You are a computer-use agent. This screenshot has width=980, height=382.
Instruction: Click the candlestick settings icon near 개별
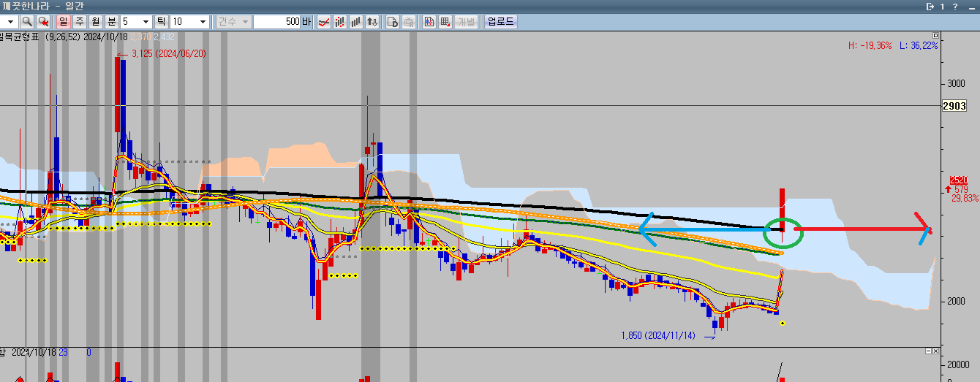click(429, 22)
